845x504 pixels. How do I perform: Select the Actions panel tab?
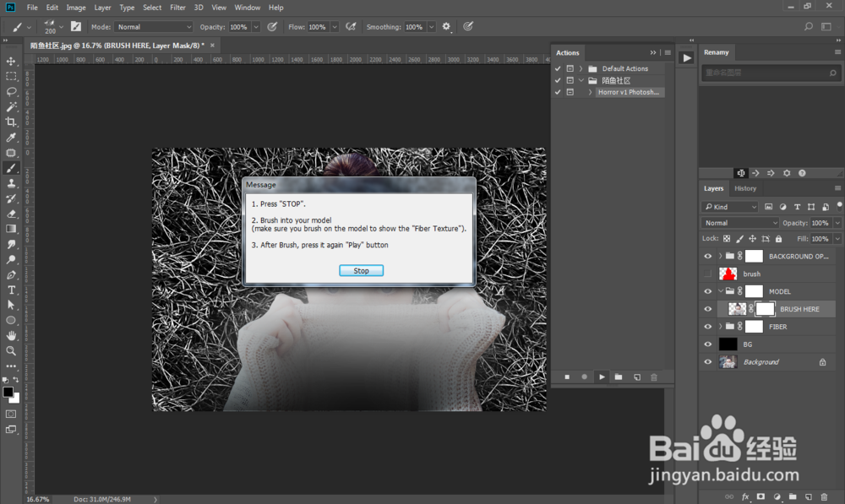coord(568,53)
